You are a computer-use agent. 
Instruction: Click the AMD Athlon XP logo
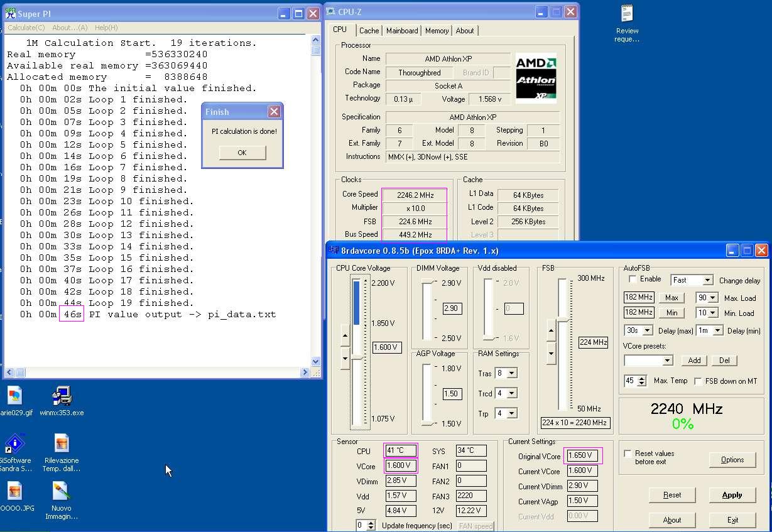coord(536,78)
